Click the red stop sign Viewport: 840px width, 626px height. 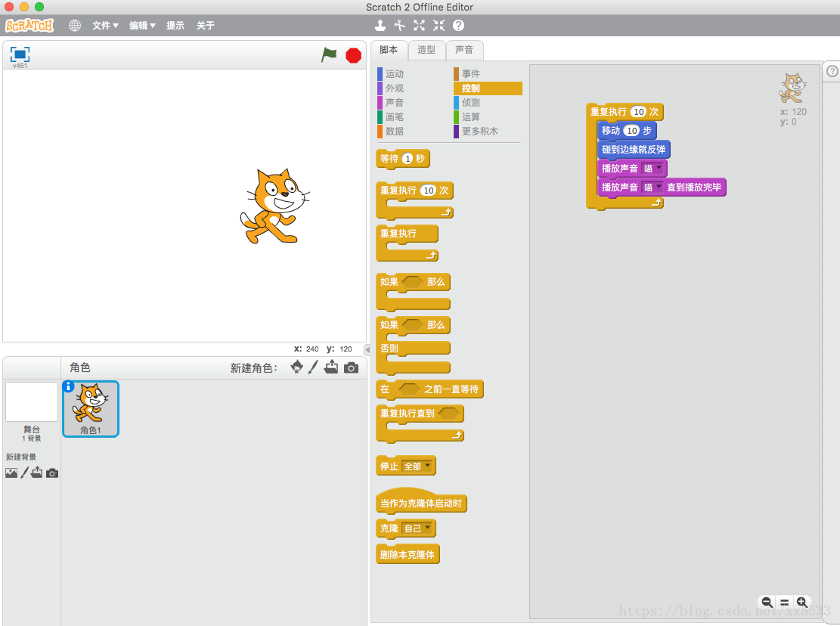pos(354,55)
